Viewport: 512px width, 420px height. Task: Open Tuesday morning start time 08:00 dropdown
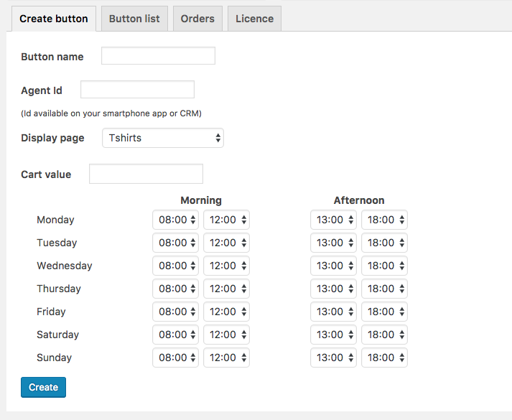coord(176,243)
